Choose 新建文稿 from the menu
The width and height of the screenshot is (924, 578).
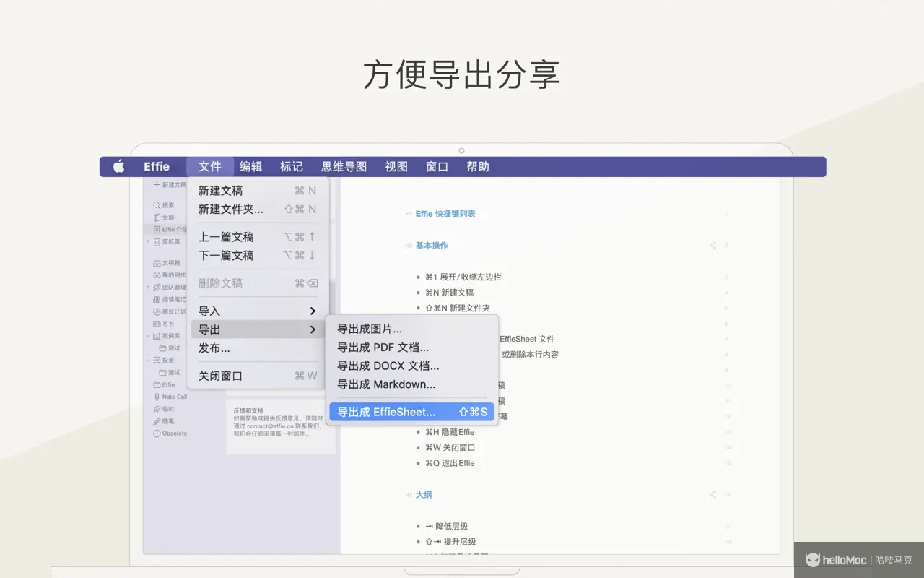point(258,191)
